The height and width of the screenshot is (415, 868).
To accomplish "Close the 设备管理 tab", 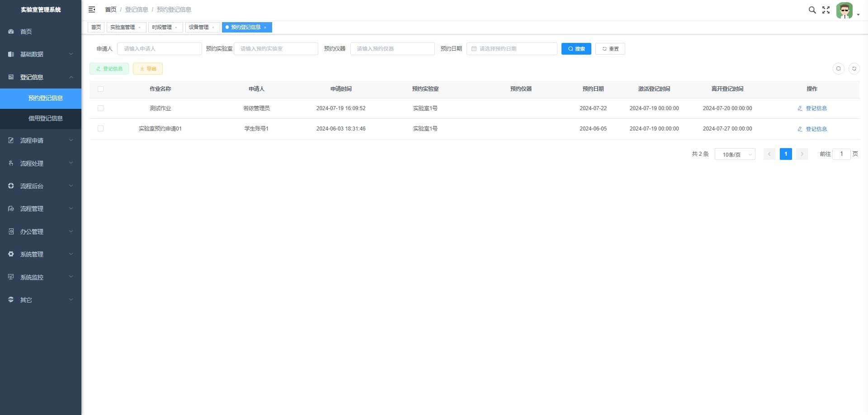I will pyautogui.click(x=213, y=28).
